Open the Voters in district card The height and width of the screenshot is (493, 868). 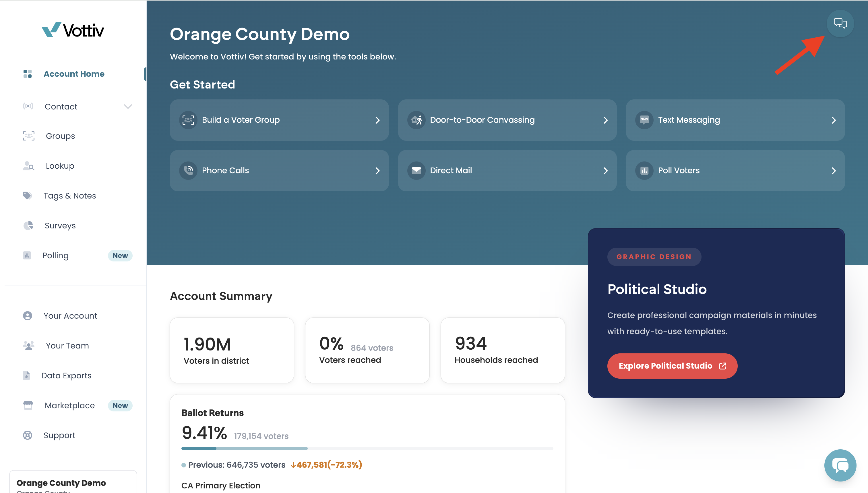pyautogui.click(x=232, y=351)
